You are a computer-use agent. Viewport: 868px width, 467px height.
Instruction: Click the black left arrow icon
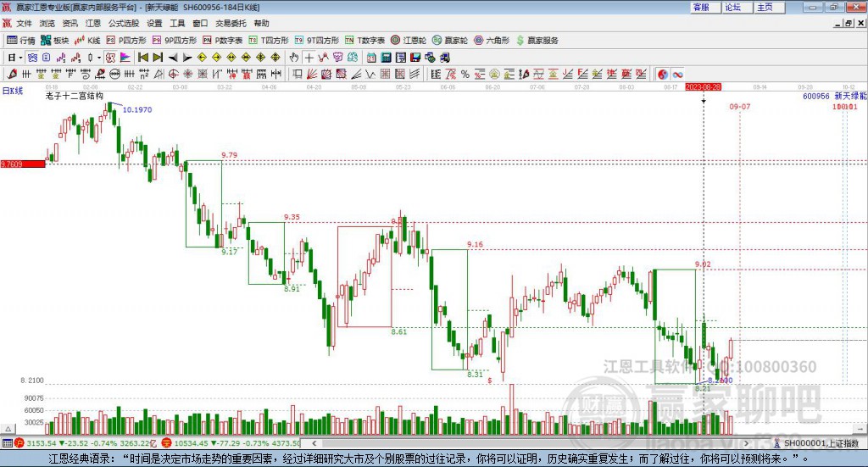(x=173, y=58)
